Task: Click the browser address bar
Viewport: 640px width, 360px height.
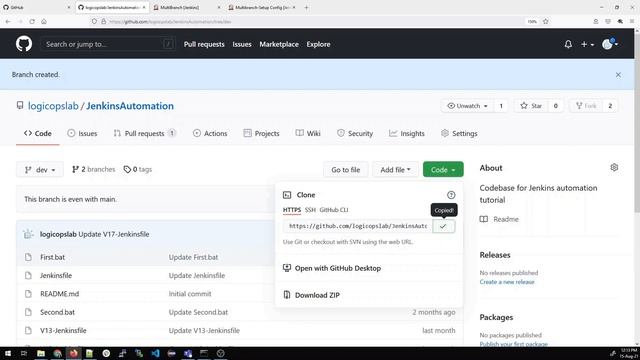Action: click(306, 21)
